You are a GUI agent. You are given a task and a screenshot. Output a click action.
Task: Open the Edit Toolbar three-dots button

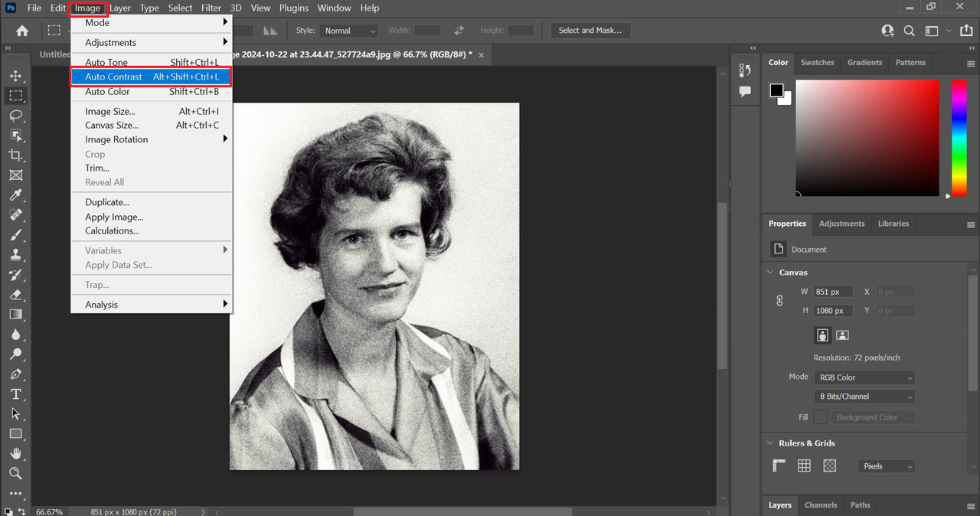click(x=15, y=494)
